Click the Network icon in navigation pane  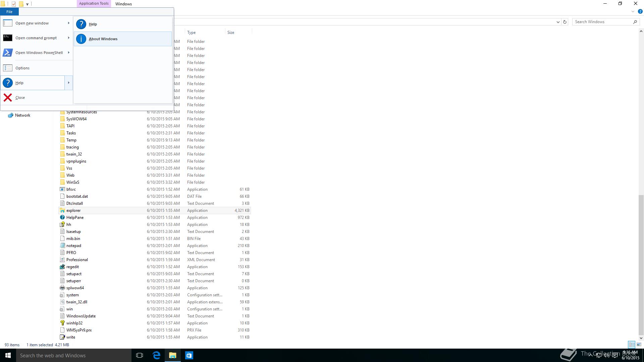pyautogui.click(x=11, y=115)
